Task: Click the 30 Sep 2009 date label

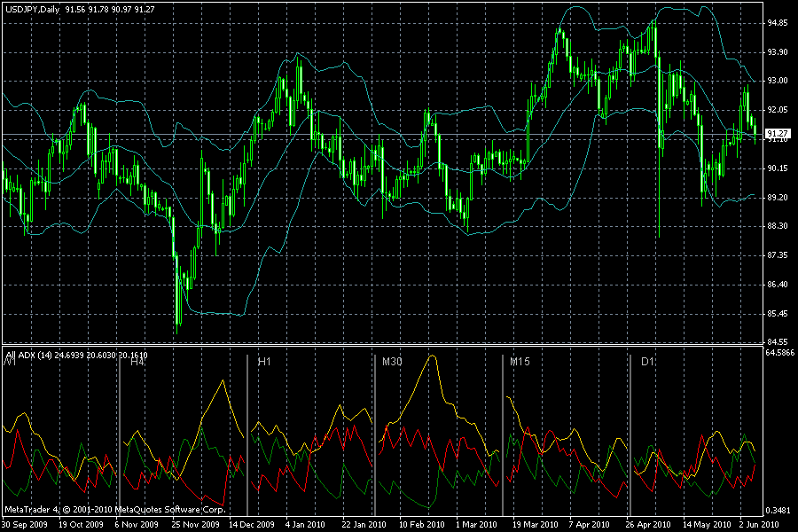Action: (x=25, y=524)
